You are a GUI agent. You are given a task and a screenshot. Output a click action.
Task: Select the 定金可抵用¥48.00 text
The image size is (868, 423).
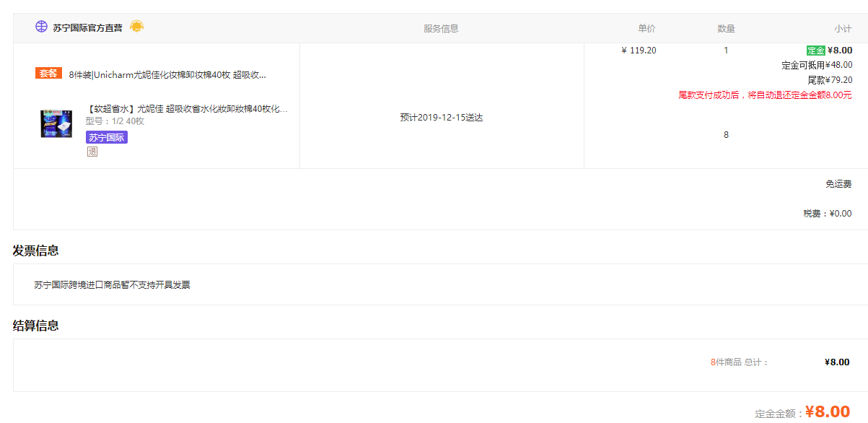(817, 65)
